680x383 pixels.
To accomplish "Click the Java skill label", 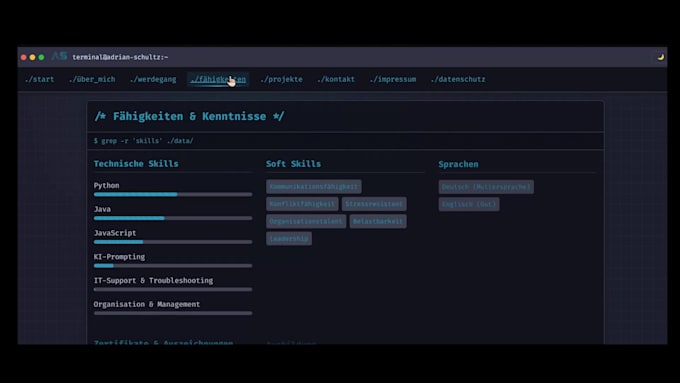I will (102, 209).
